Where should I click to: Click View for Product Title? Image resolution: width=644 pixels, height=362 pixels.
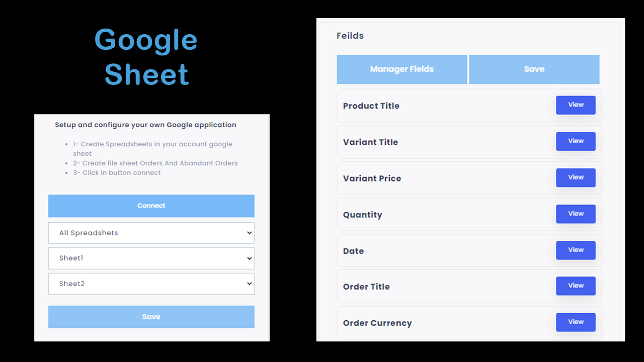tap(575, 105)
